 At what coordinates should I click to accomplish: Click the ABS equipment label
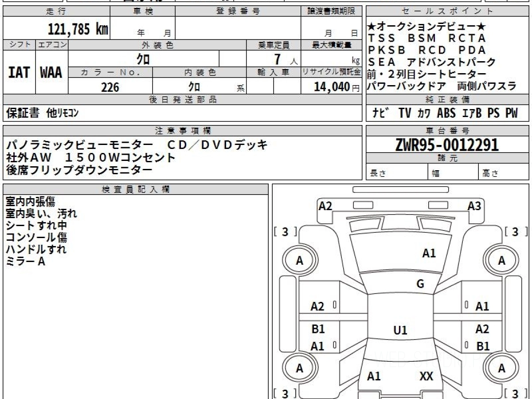(x=446, y=113)
